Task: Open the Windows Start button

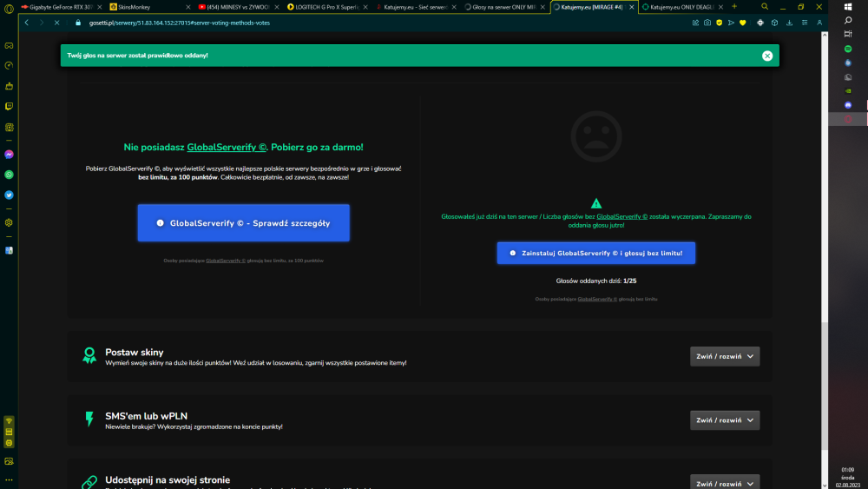Action: click(848, 7)
